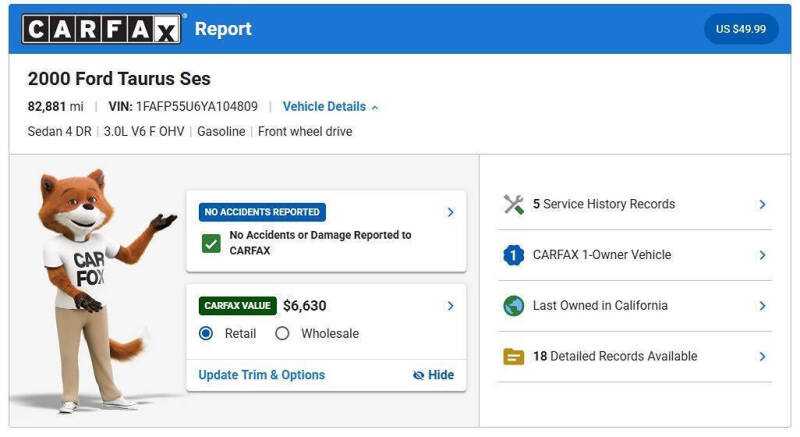Viewport: 800px width, 437px height.
Task: Click the US $49.99 price button
Action: (741, 29)
